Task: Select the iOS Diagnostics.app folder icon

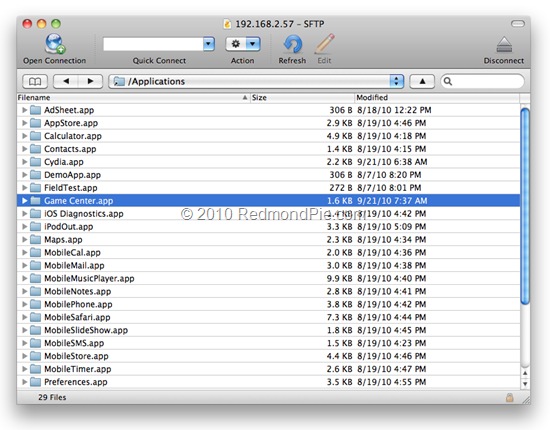Action: point(35,214)
